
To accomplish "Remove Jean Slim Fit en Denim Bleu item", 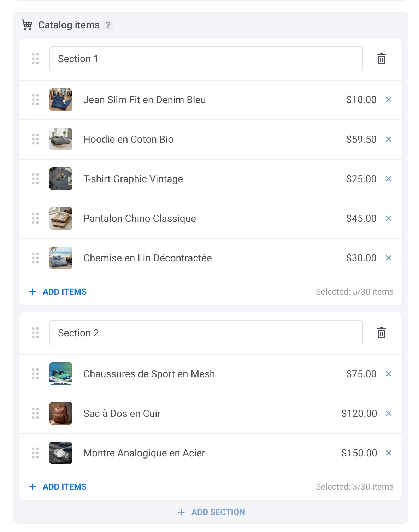I will (x=389, y=100).
